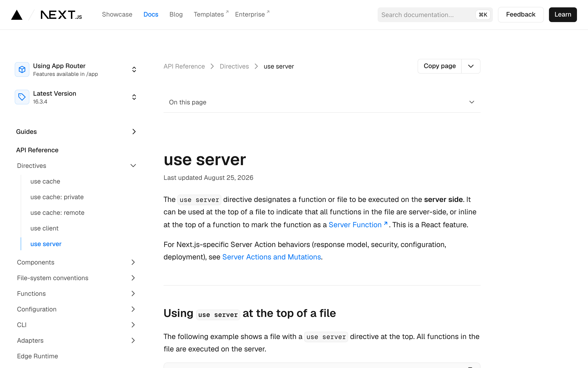Open the Next.js logo home link
The height and width of the screenshot is (368, 588).
(61, 15)
